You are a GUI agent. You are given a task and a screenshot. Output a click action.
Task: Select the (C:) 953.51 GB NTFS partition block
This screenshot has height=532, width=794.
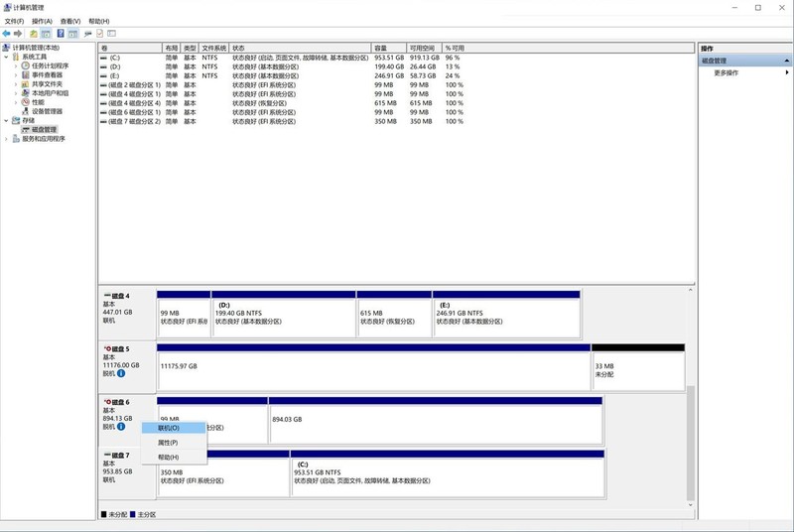click(x=448, y=473)
